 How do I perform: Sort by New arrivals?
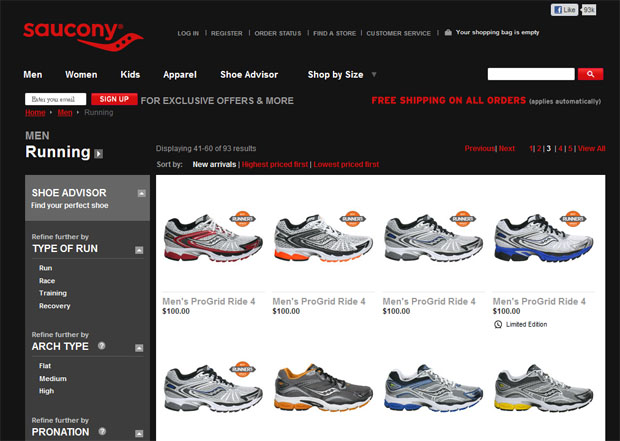point(214,164)
